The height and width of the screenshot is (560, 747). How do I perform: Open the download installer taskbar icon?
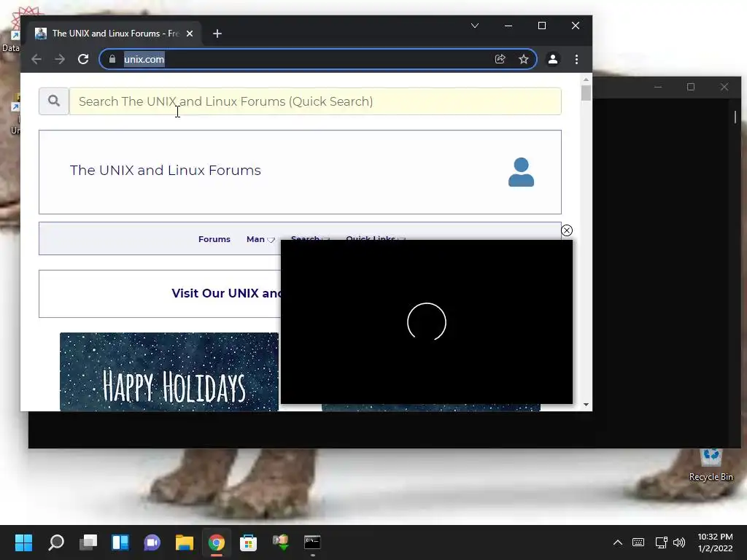point(281,542)
